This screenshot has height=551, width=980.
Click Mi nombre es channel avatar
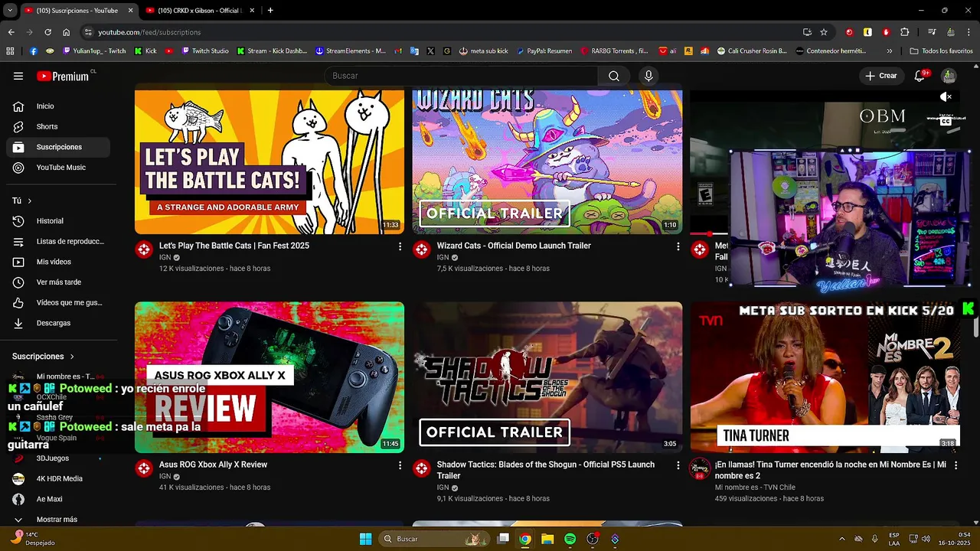[x=700, y=468]
